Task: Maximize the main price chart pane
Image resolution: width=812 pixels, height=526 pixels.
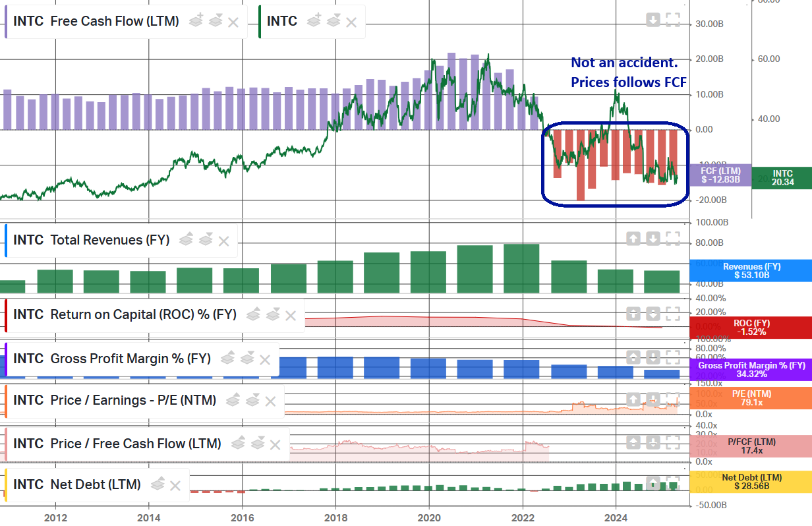Action: point(672,20)
